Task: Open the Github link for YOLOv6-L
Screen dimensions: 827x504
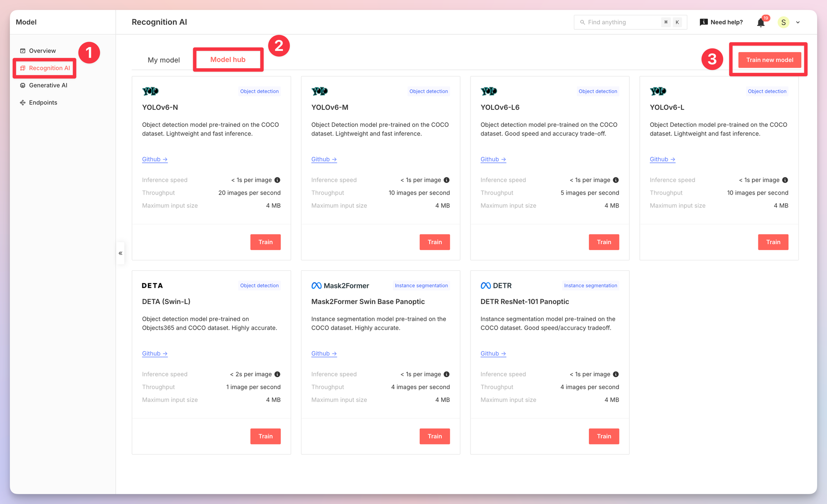Action: [662, 159]
